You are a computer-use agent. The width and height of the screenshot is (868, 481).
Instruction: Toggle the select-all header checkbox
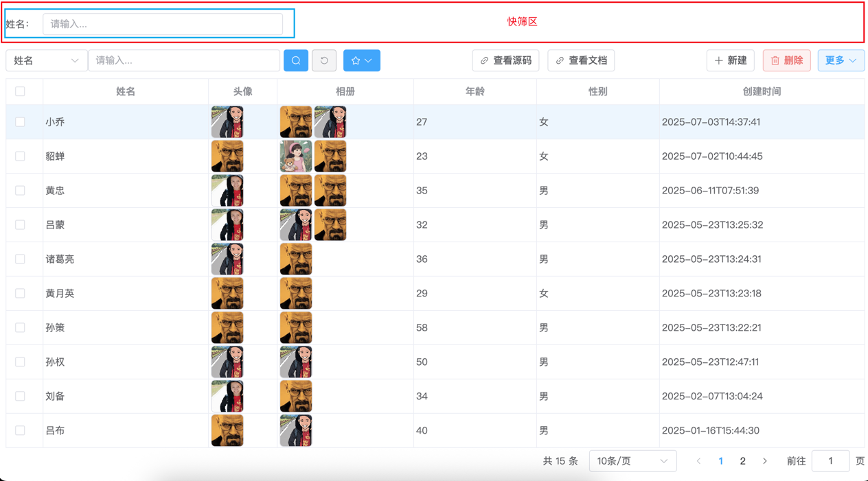tap(20, 91)
